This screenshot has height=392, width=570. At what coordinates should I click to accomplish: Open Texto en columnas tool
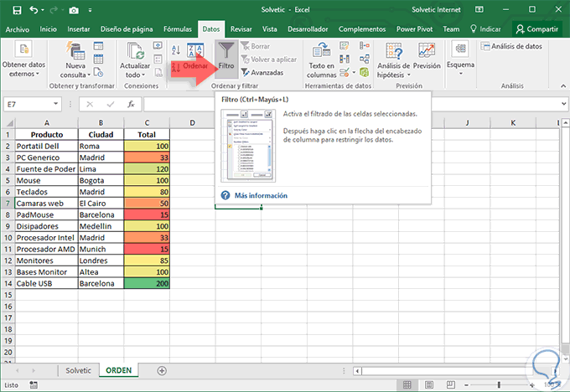[x=321, y=58]
